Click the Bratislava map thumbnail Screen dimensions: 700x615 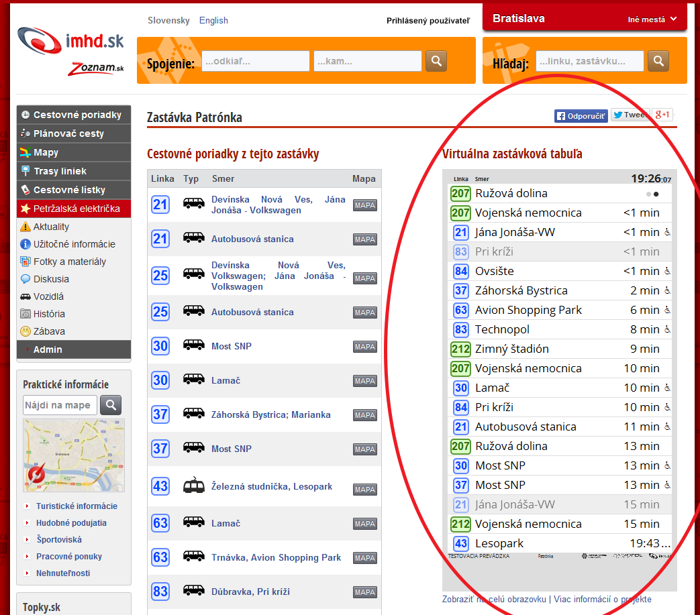point(73,455)
